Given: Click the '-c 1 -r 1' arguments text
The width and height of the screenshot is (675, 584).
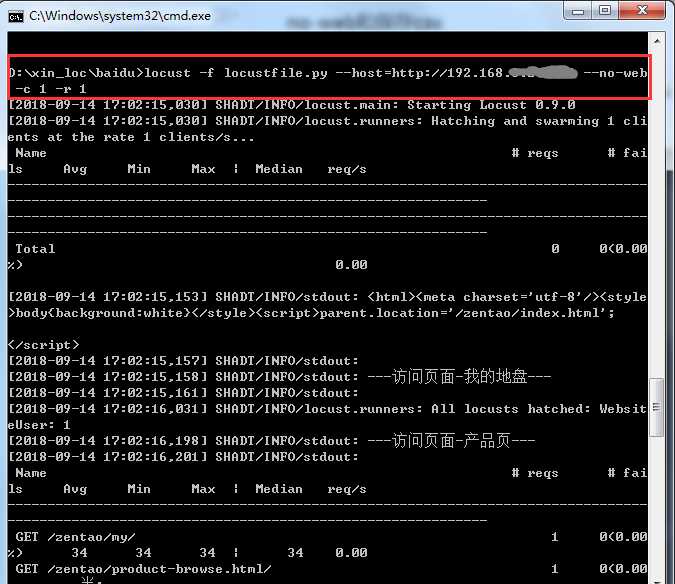Looking at the screenshot, I should (51, 89).
